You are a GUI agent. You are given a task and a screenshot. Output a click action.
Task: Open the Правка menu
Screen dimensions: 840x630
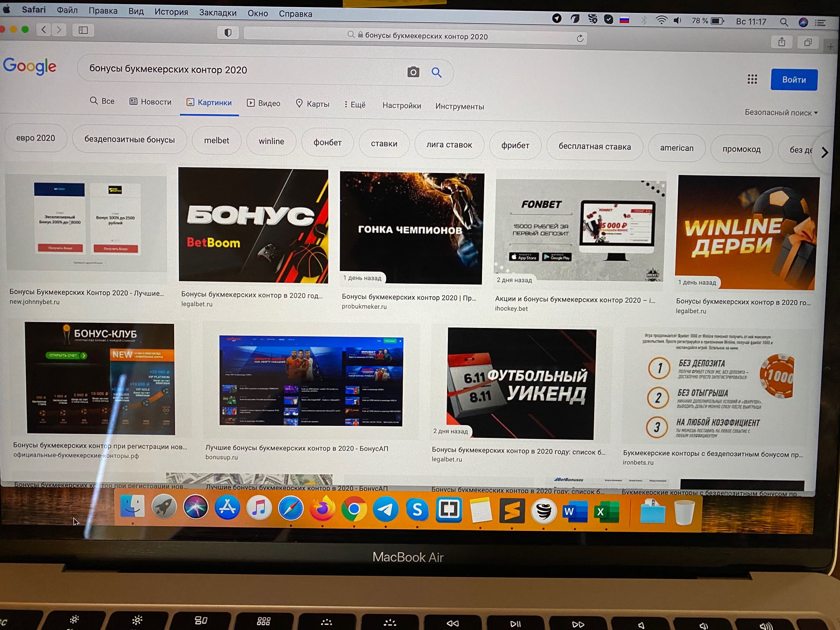point(103,10)
